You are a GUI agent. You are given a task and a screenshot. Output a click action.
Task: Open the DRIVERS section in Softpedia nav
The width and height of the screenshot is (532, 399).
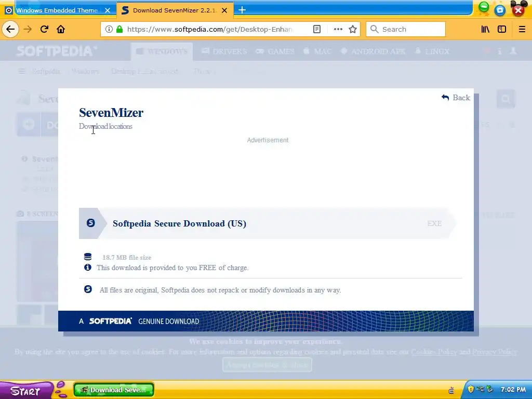(224, 51)
